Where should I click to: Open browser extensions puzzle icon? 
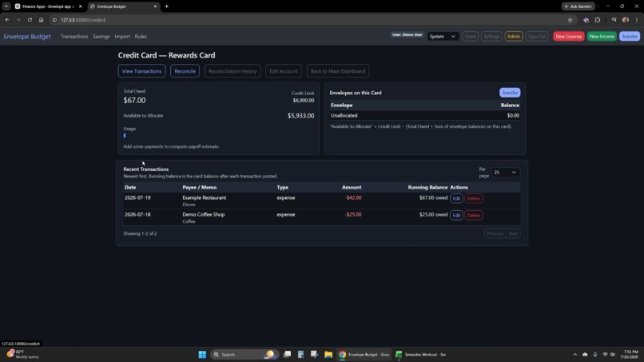click(x=598, y=20)
